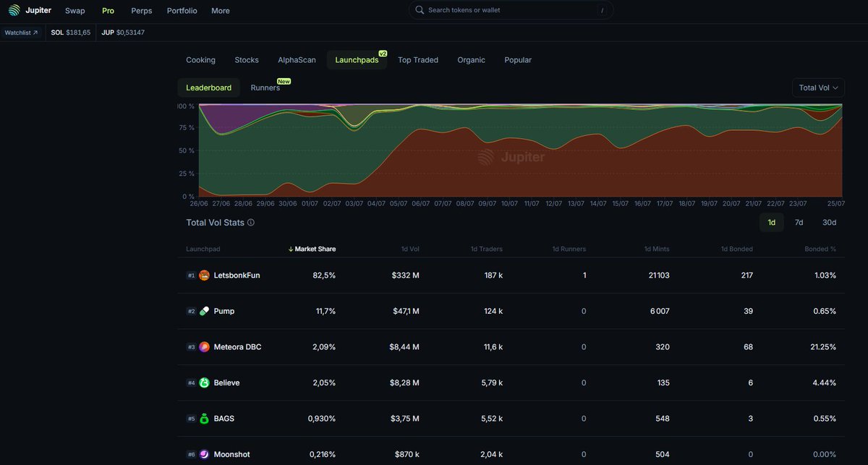Open the LetsbonkFun row name
868x465 pixels.
pos(237,276)
